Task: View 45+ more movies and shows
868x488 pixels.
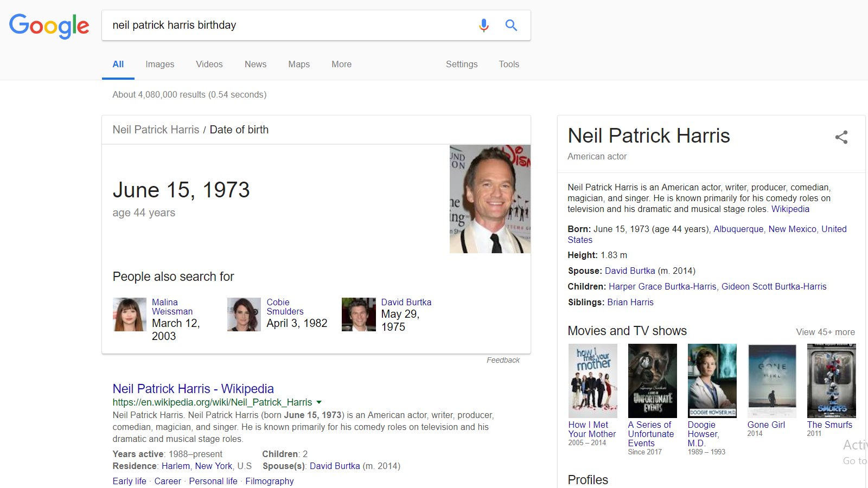Action: tap(825, 332)
